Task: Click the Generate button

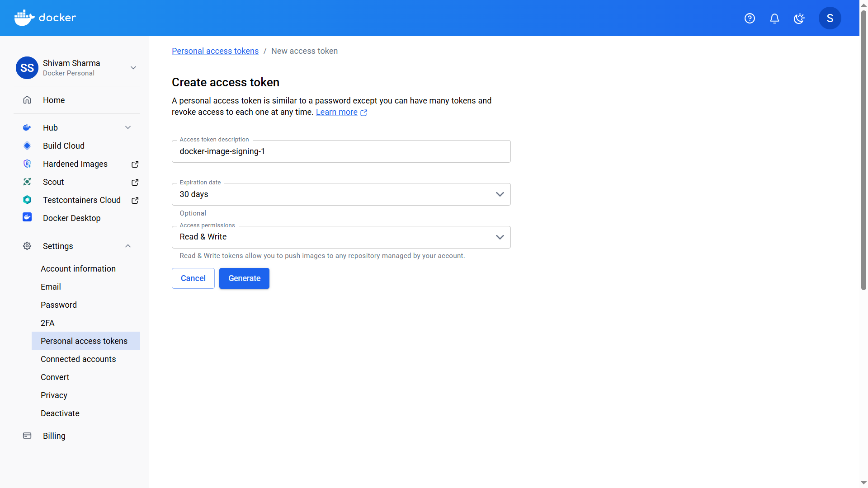Action: pyautogui.click(x=244, y=278)
